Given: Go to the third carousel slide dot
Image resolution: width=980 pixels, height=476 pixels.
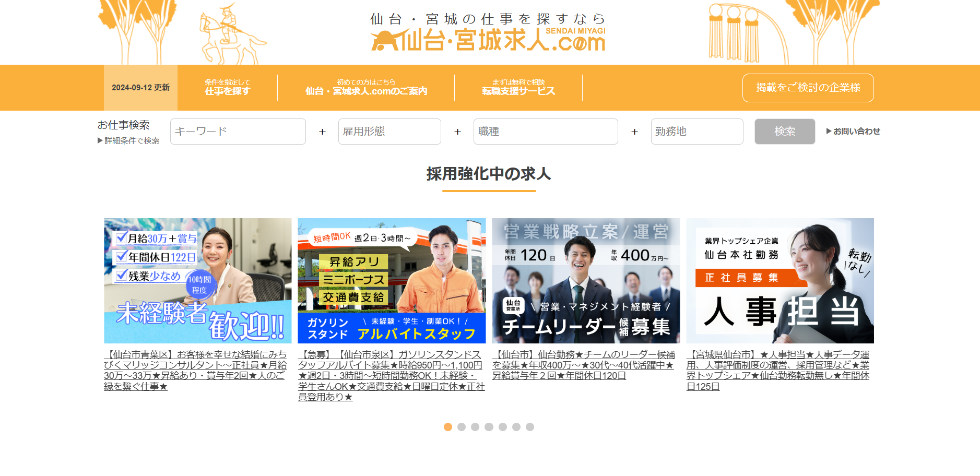Looking at the screenshot, I should click(x=475, y=427).
